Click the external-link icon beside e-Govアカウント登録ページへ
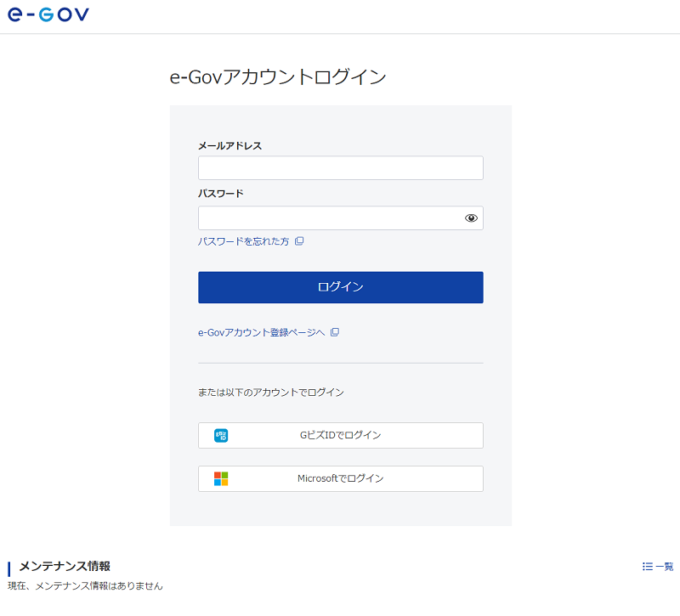 coord(335,332)
